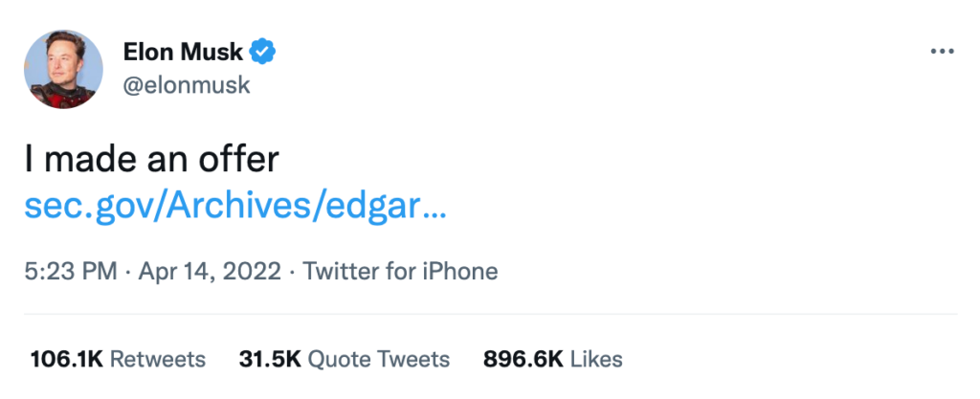Click the 5:23 PM timestamp
This screenshot has height=399, width=980.
(x=70, y=271)
